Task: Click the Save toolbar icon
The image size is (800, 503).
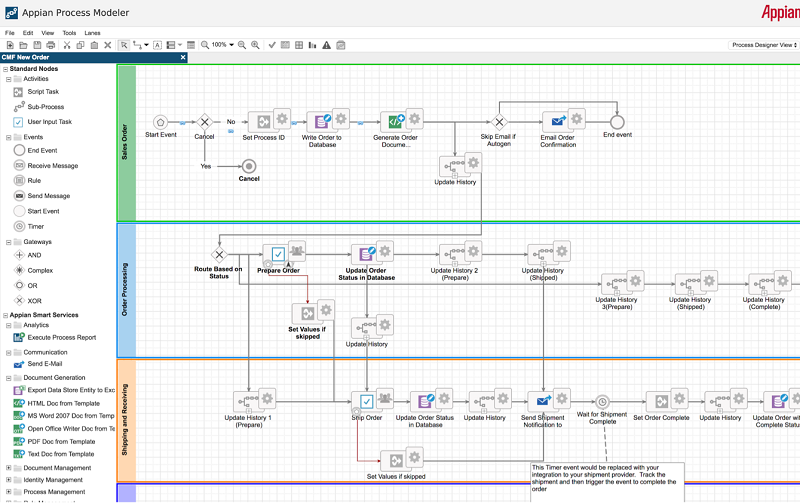Action: pos(37,45)
